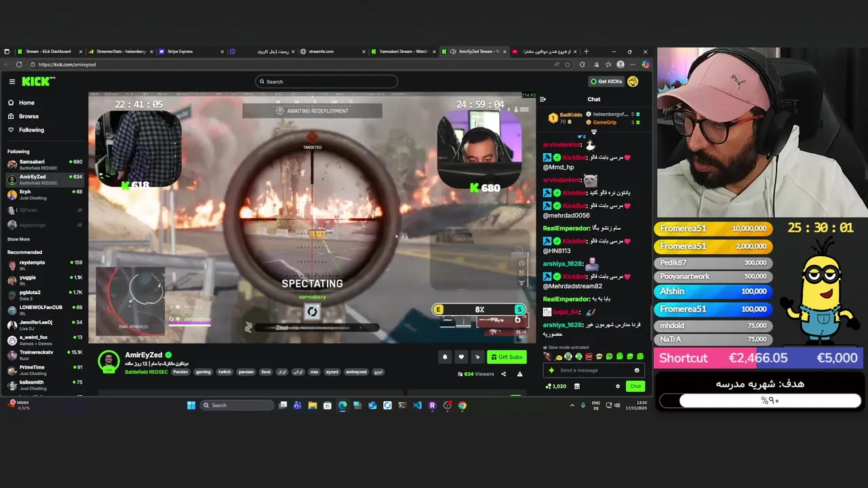868x488 pixels.
Task: Click the AmirEyZed channel avatar
Action: point(108,361)
